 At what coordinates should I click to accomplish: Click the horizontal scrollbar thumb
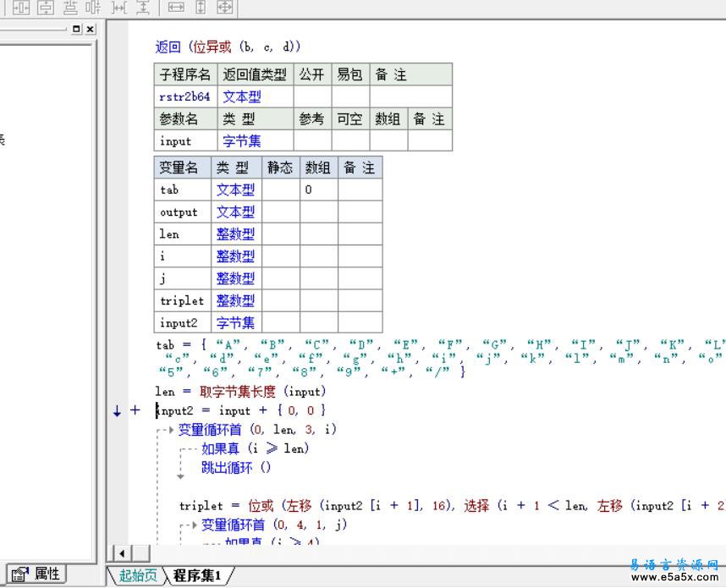[x=140, y=552]
